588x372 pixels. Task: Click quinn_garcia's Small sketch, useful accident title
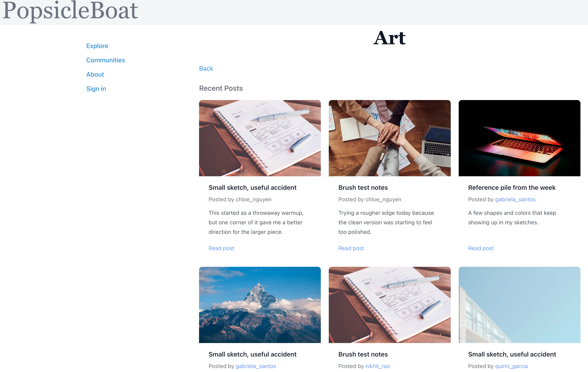point(512,354)
